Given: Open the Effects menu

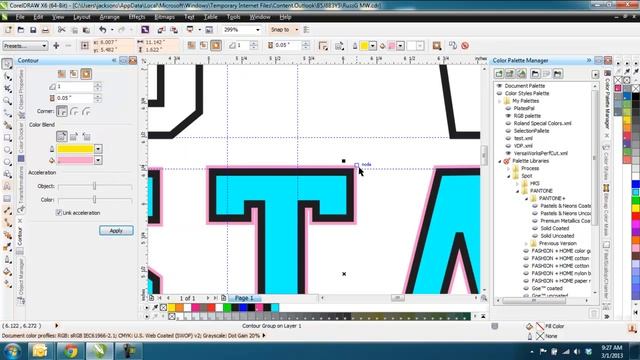Looking at the screenshot, I should [x=137, y=17].
